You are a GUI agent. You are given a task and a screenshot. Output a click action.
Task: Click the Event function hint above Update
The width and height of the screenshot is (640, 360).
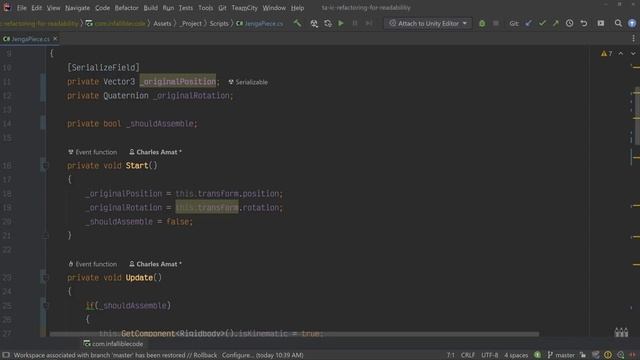(93, 264)
